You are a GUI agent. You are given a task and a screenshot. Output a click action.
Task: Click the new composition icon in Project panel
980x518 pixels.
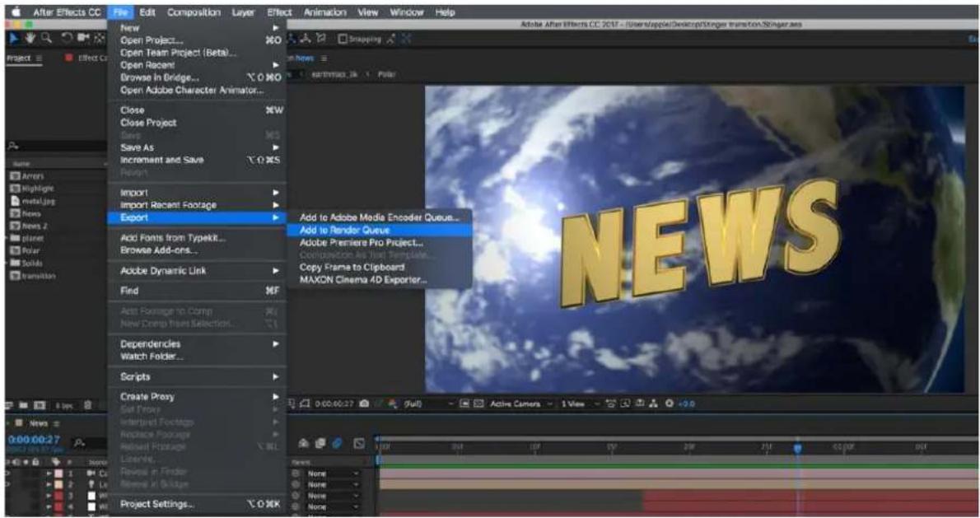40,405
